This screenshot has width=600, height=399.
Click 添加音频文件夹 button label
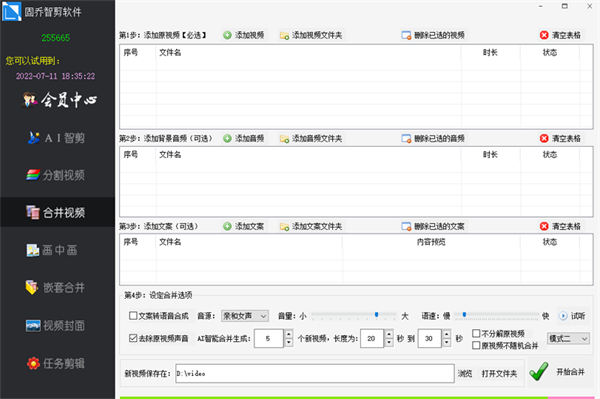317,138
